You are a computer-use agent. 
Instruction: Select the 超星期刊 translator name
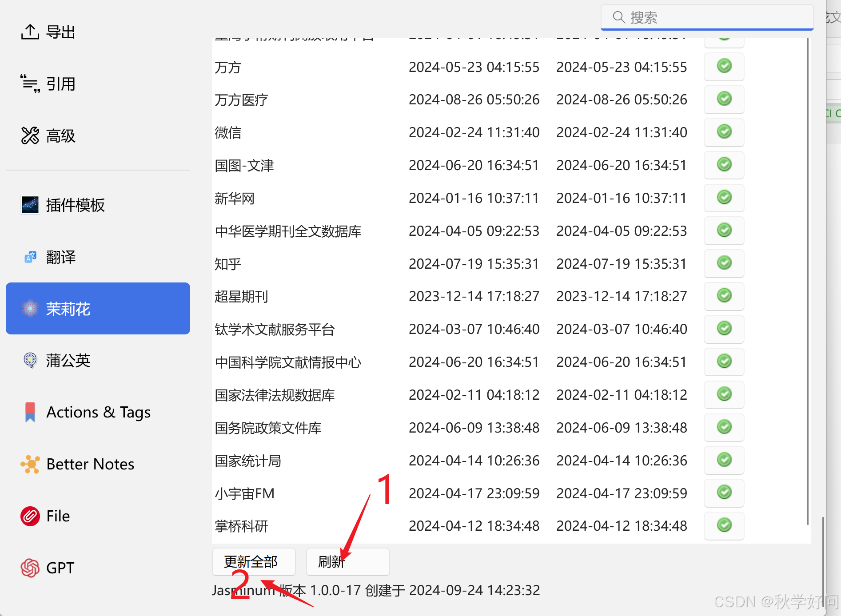pos(241,297)
